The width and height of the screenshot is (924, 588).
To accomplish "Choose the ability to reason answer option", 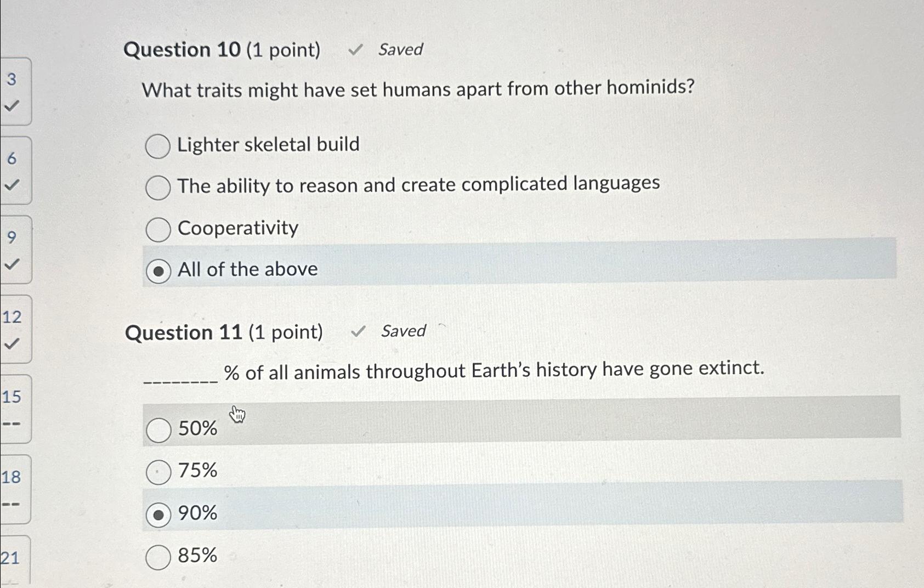I will pos(158,188).
